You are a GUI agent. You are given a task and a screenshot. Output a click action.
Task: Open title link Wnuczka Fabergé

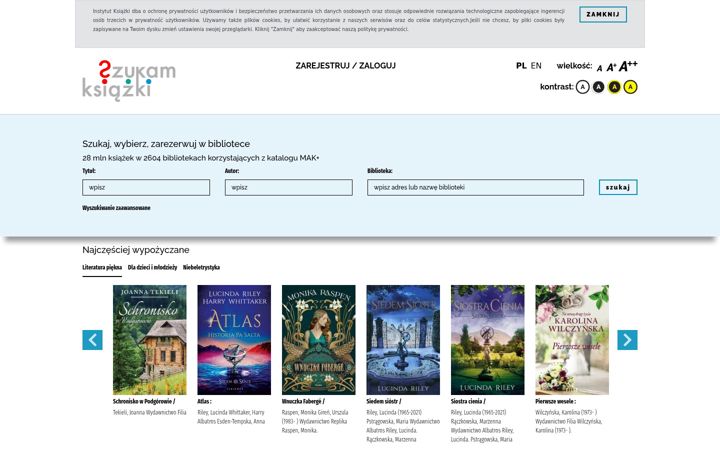coord(304,401)
